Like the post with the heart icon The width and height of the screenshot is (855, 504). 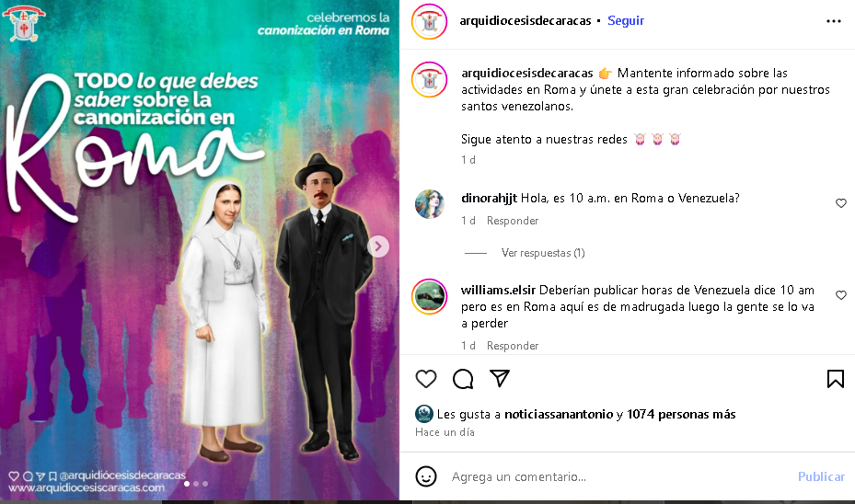426,379
